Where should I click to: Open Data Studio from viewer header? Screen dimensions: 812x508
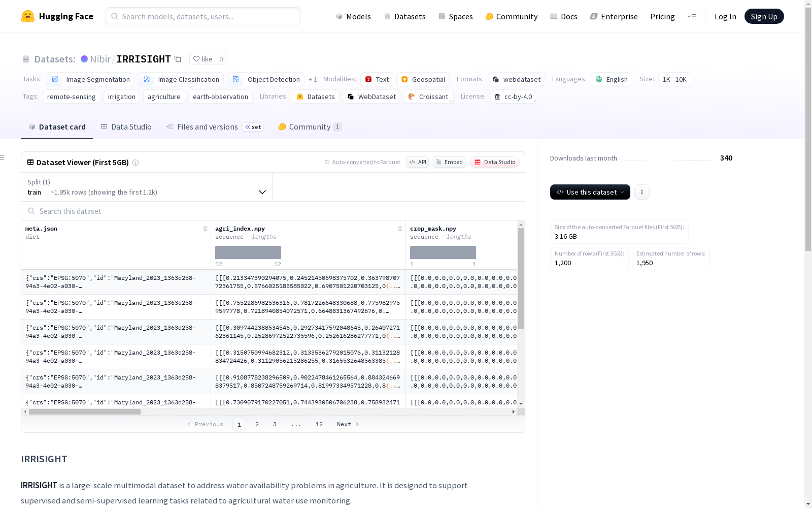[x=495, y=162]
